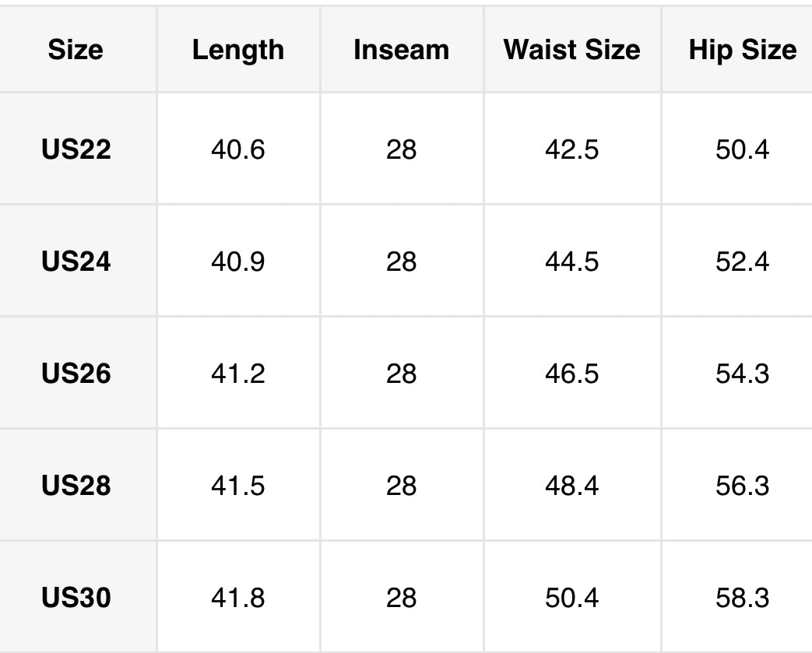The height and width of the screenshot is (653, 812).
Task: Click the US22 waist value 42.5
Action: click(571, 149)
